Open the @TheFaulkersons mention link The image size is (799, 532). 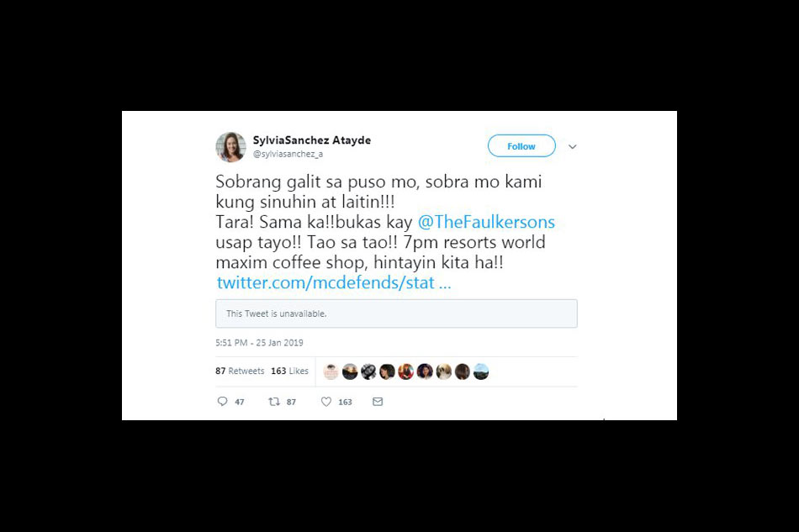pos(486,222)
